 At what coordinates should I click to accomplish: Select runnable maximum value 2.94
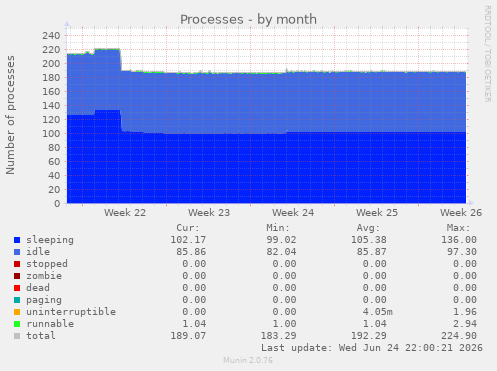tap(465, 324)
